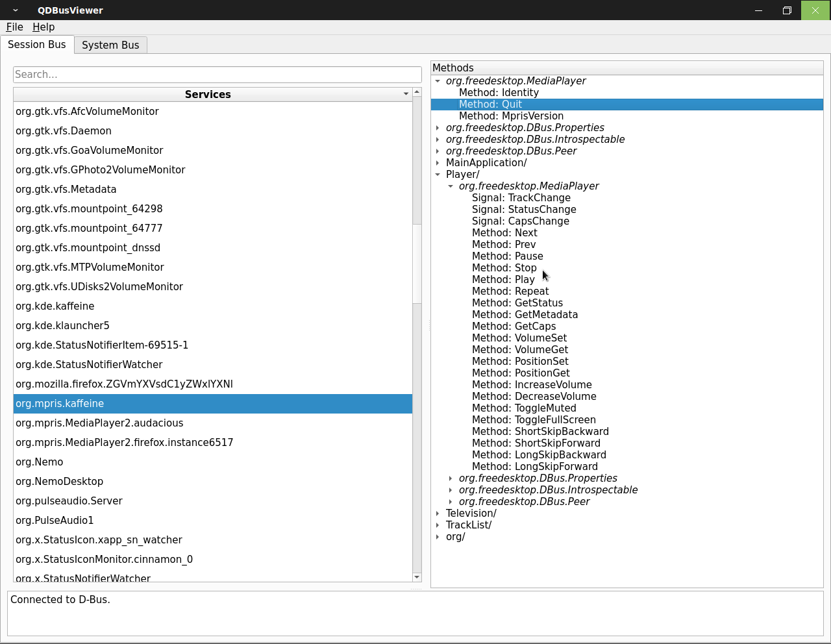Select Method: ToggleMuted entry
The height and width of the screenshot is (644, 831).
pyautogui.click(x=524, y=408)
